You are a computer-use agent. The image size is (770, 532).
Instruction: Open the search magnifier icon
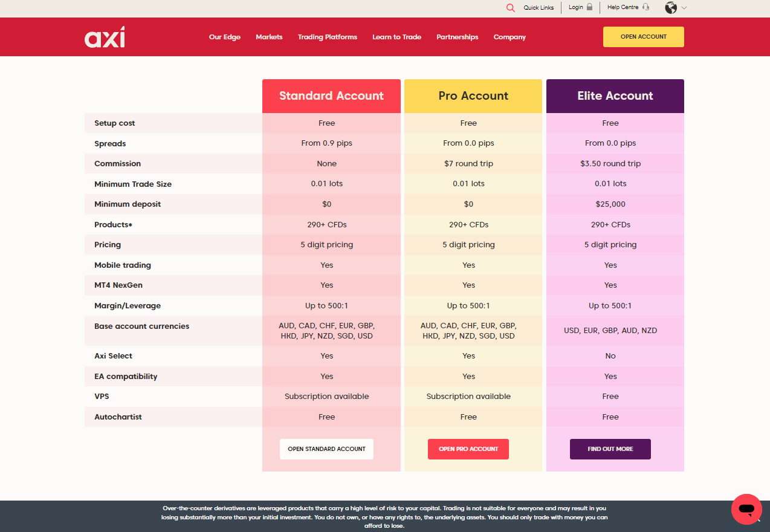click(511, 8)
